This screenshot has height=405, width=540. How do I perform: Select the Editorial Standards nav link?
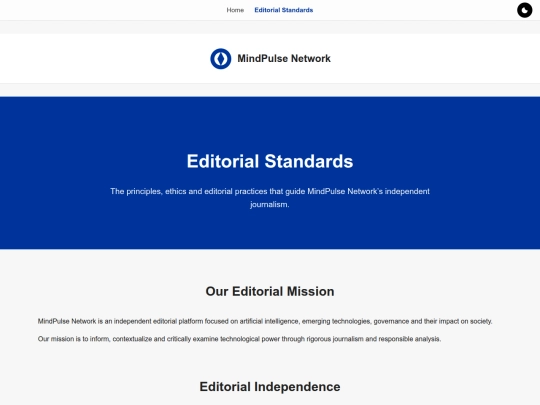tap(284, 10)
